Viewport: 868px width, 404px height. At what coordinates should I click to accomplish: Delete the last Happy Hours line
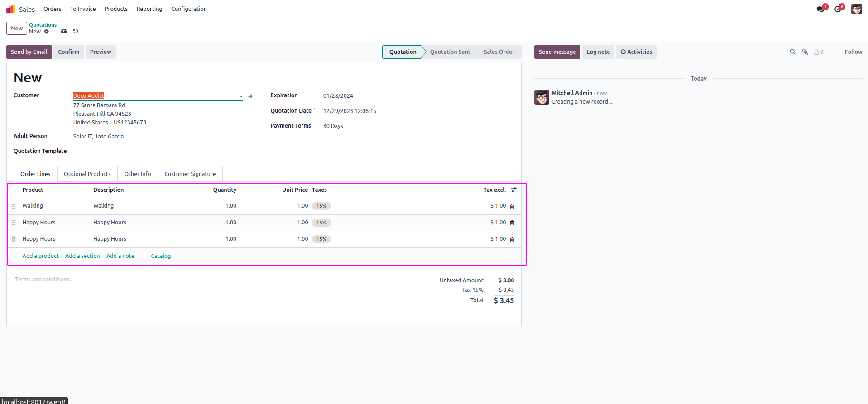pos(512,239)
